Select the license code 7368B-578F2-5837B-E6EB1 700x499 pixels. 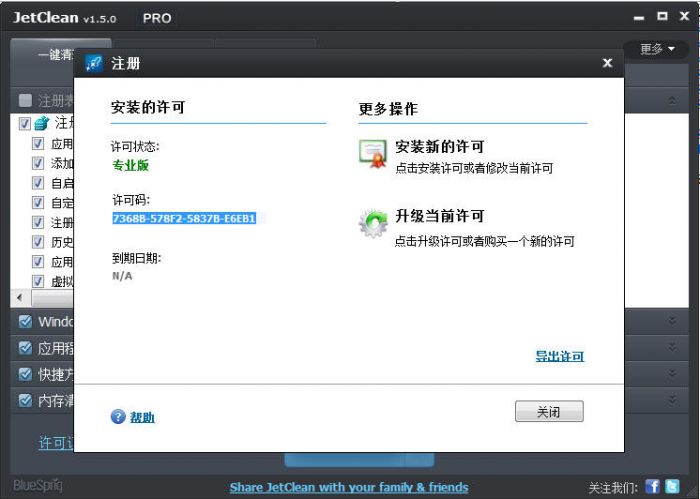coord(184,218)
